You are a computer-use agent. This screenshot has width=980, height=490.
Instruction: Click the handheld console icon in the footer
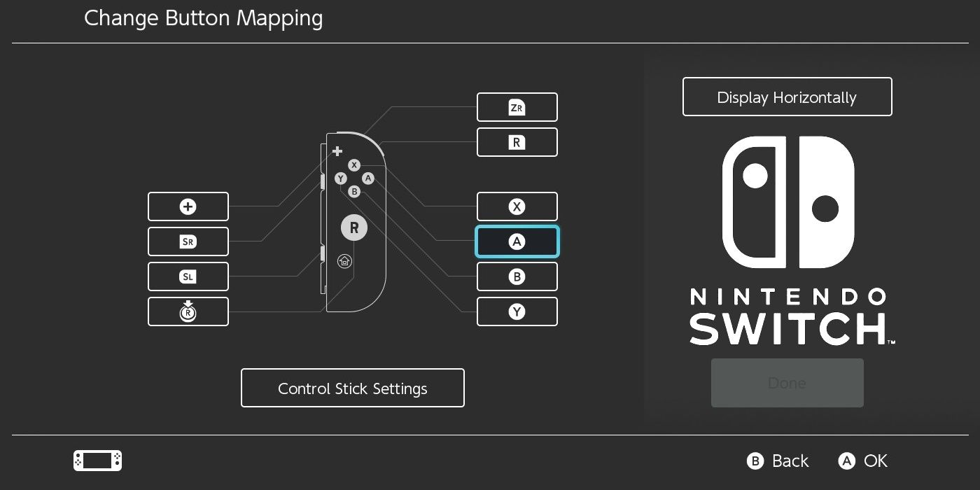pos(97,460)
